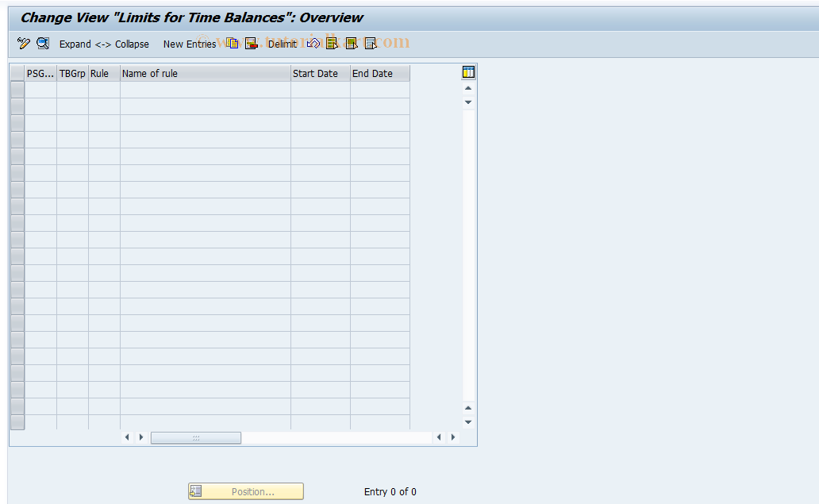This screenshot has height=504, width=819.
Task: Click Expand <-> Collapse button
Action: [104, 44]
